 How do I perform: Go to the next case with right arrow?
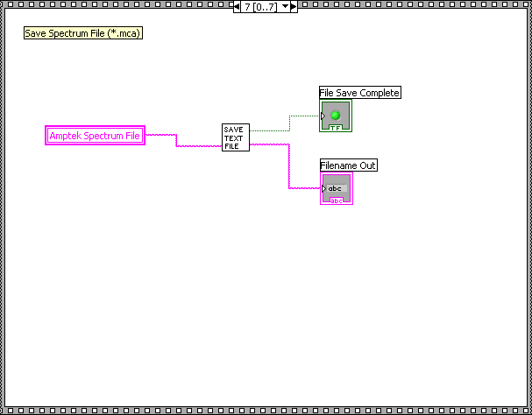coord(294,7)
